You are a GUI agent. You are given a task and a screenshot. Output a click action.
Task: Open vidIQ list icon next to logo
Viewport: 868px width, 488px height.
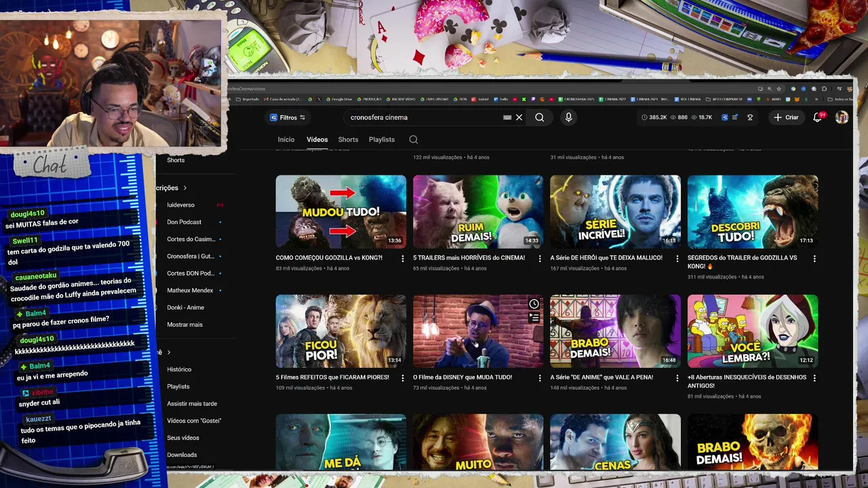coord(735,117)
